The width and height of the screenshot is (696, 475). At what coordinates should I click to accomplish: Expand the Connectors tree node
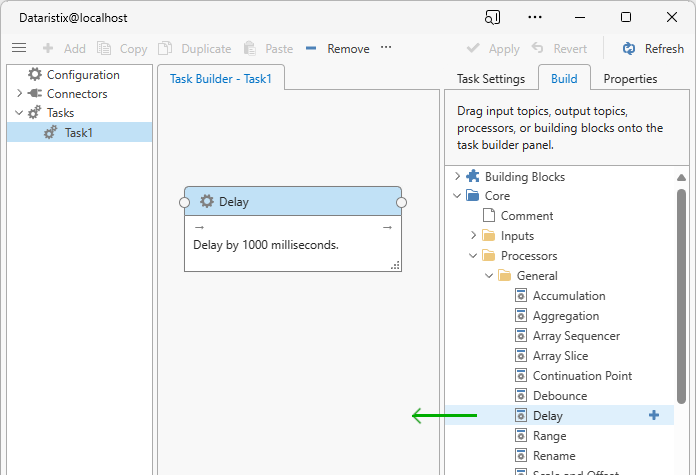point(18,93)
